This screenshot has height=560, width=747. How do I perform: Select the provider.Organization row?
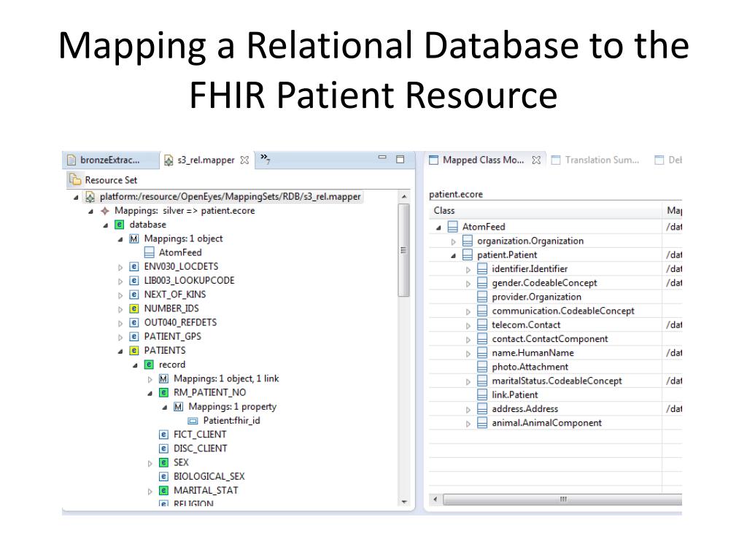tap(529, 297)
